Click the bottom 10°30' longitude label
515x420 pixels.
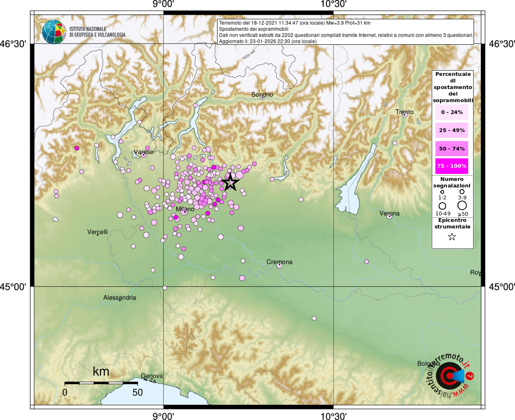pos(334,416)
